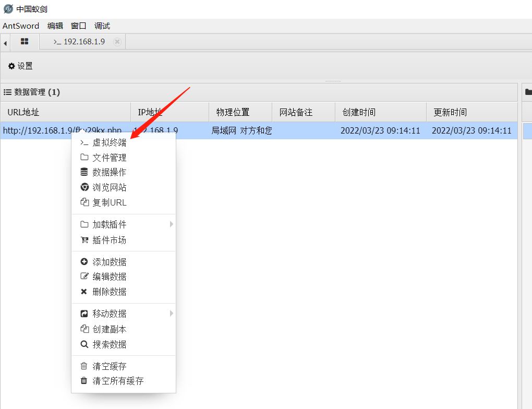Click the X icon beside 删除数据
The height and width of the screenshot is (409, 532).
click(84, 291)
